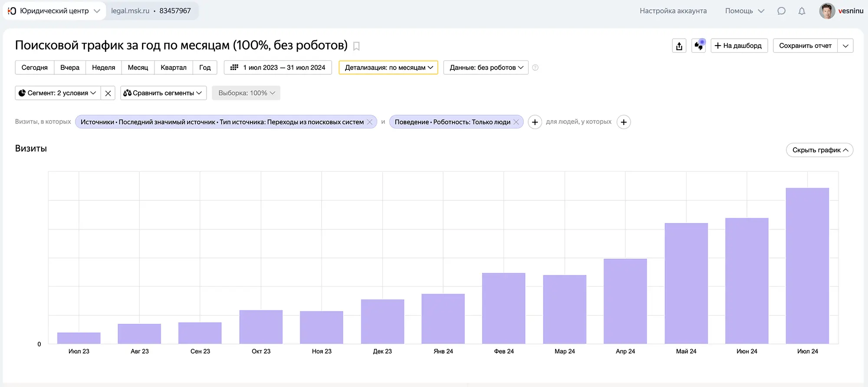Open the chat messages icon
The height and width of the screenshot is (387, 868).
click(781, 11)
